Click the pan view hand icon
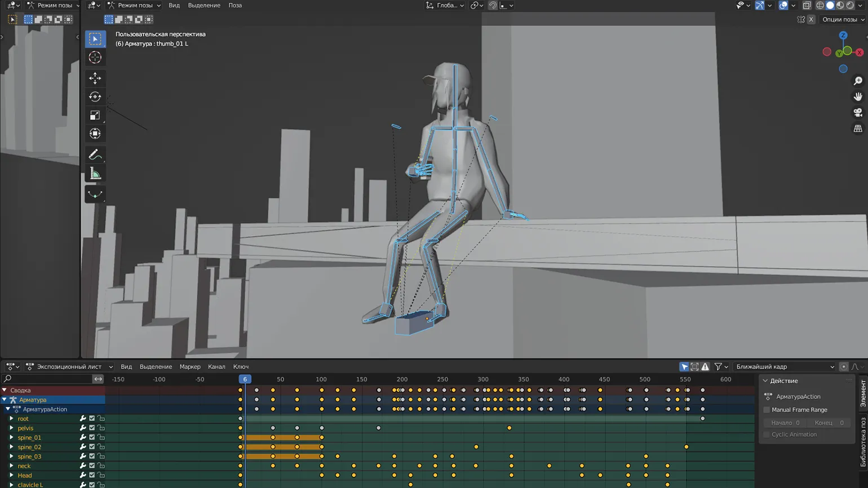868x488 pixels. point(858,97)
